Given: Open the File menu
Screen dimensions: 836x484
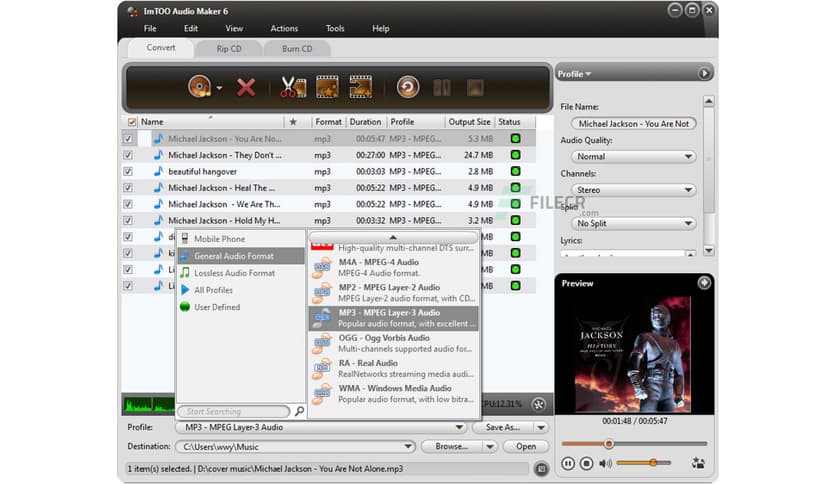Looking at the screenshot, I should (x=150, y=28).
